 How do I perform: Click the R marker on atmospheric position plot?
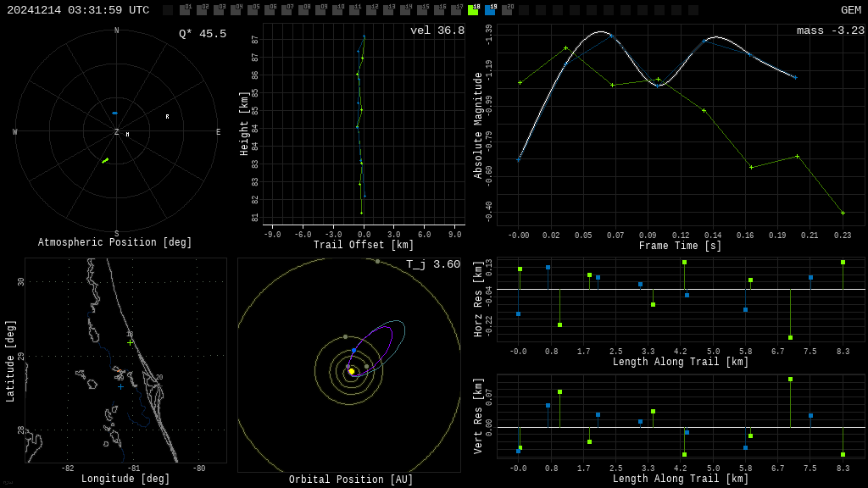click(167, 117)
